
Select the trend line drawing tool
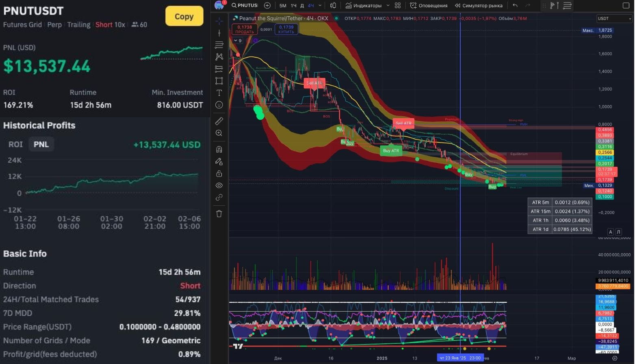click(x=219, y=33)
